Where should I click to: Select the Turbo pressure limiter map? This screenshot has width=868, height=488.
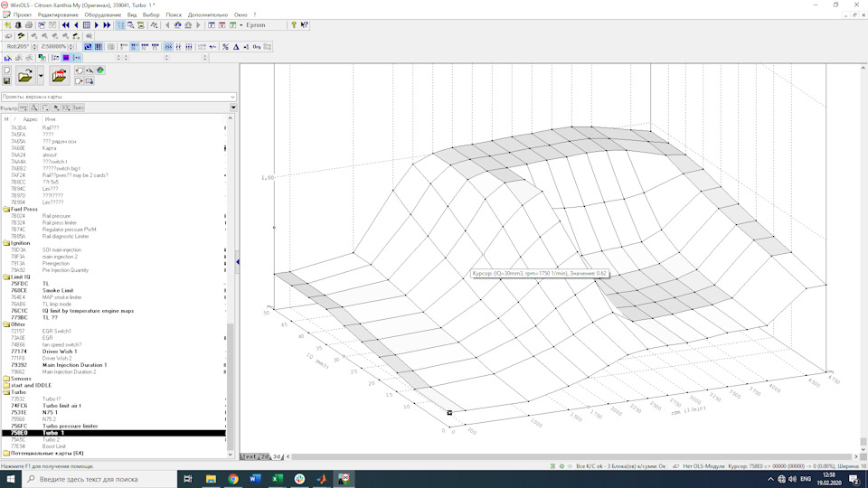70,426
